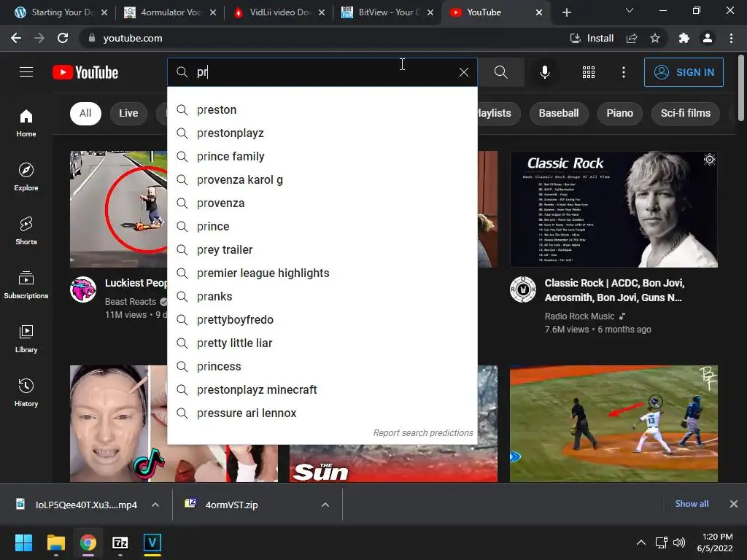This screenshot has width=747, height=560.
Task: Select the Sci-fi films chip
Action: point(685,113)
